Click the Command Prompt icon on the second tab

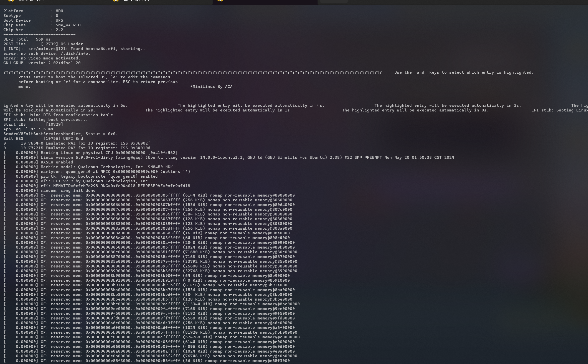pyautogui.click(x=116, y=1)
